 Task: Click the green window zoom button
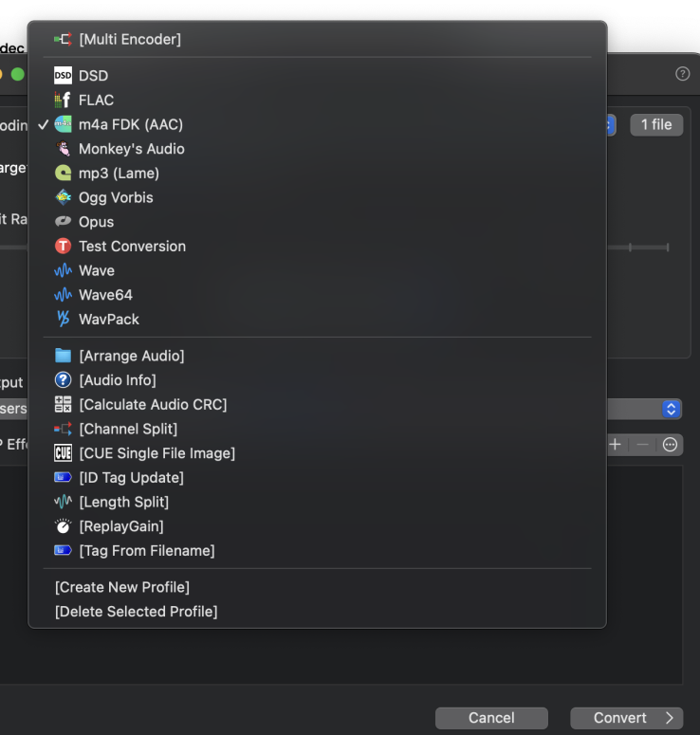tap(17, 74)
